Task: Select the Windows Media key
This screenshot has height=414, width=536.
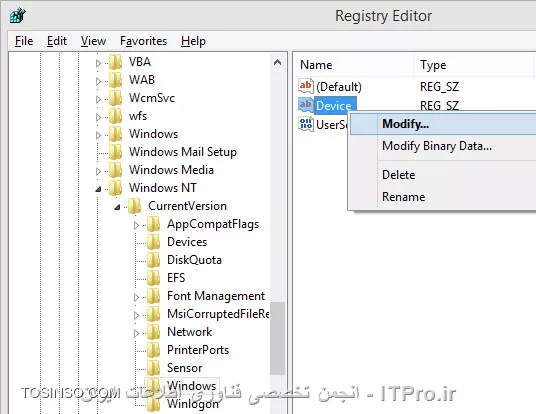Action: coord(171,170)
